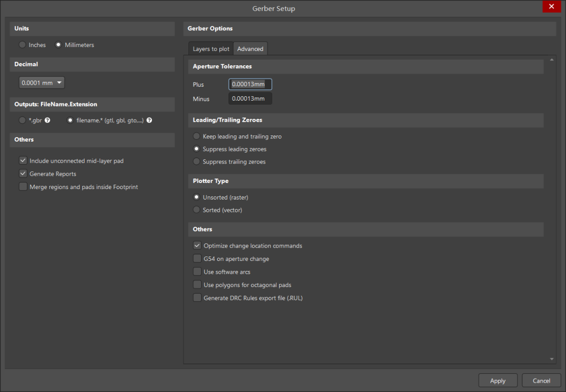Select Unsorted (raster) plotter type
566x392 pixels.
pyautogui.click(x=196, y=197)
